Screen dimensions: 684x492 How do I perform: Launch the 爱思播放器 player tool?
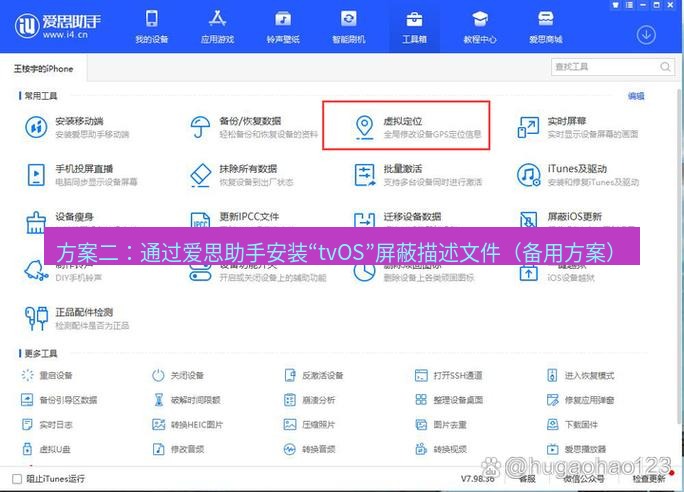(576, 449)
